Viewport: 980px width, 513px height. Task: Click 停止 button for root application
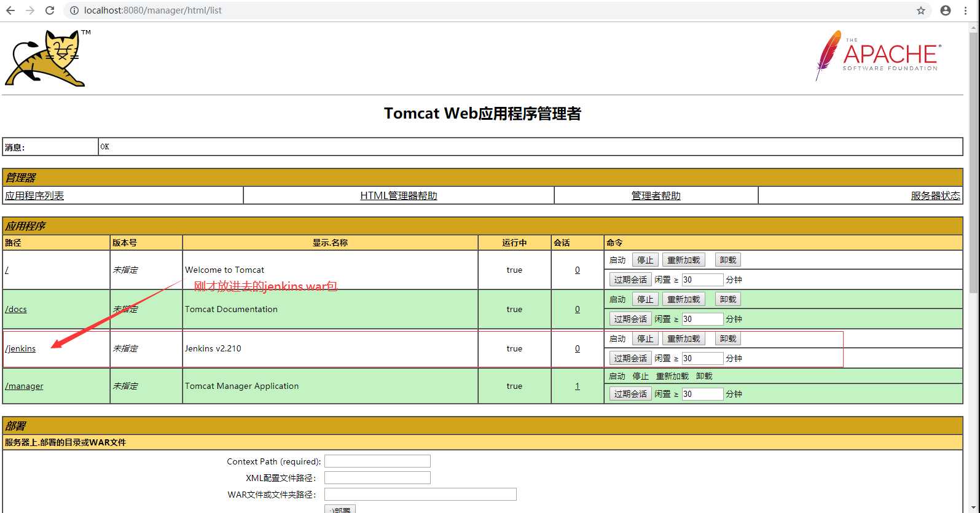pos(645,260)
